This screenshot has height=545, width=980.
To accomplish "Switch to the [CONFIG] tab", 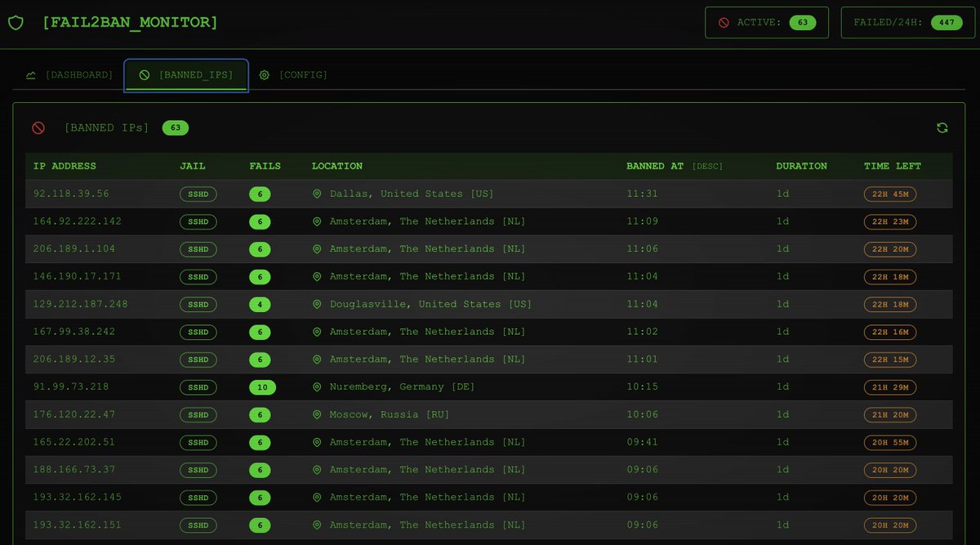I will coord(293,75).
